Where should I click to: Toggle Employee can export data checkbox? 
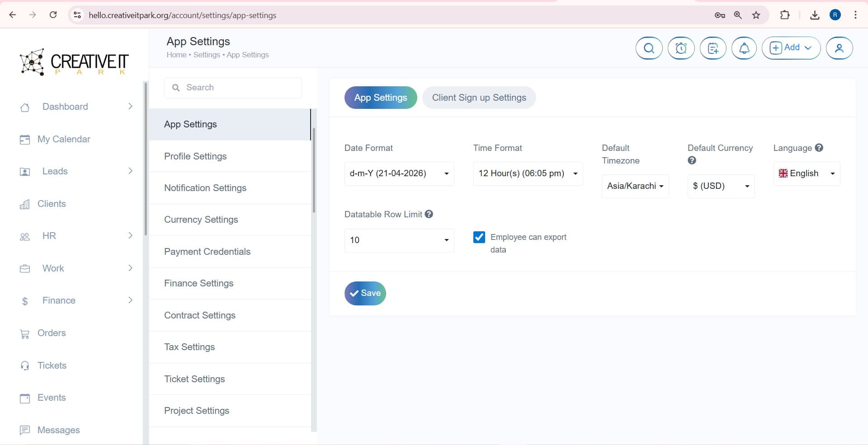479,237
